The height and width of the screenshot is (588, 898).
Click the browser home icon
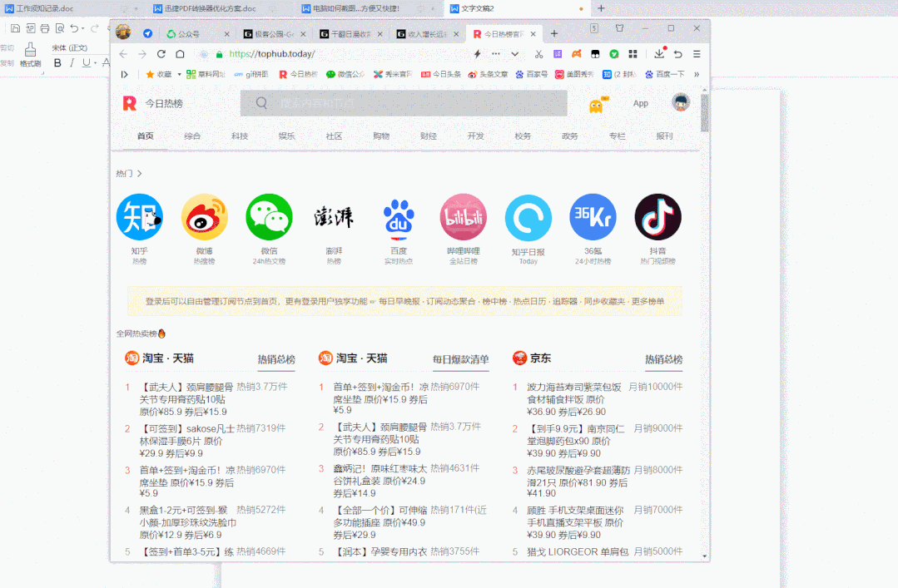pos(180,52)
